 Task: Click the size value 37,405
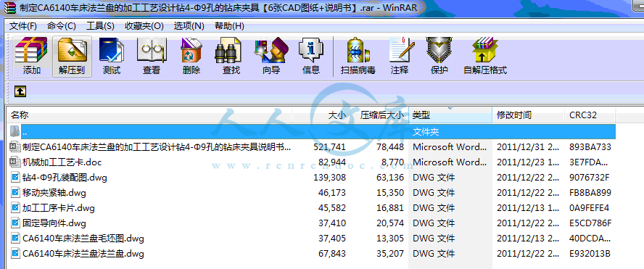(x=332, y=239)
